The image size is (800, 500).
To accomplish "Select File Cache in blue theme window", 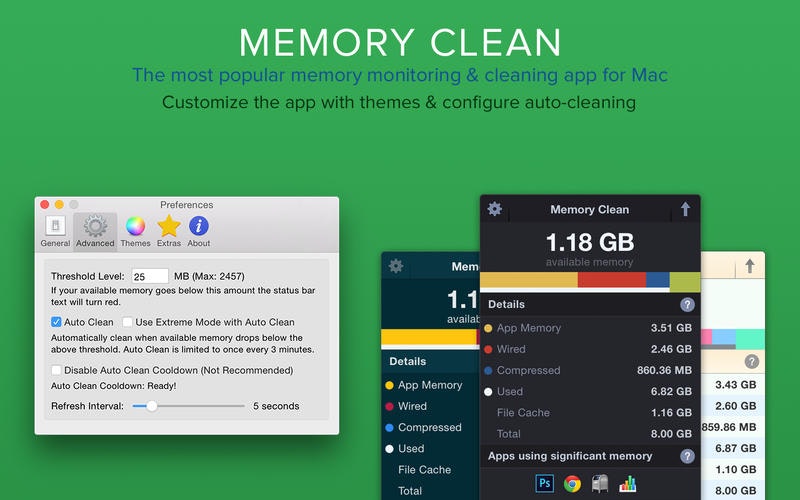I will (424, 470).
